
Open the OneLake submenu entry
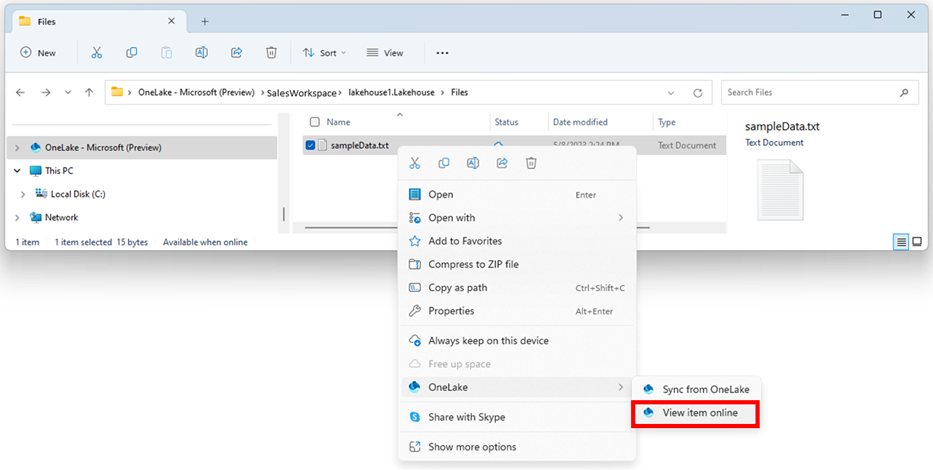tap(516, 387)
